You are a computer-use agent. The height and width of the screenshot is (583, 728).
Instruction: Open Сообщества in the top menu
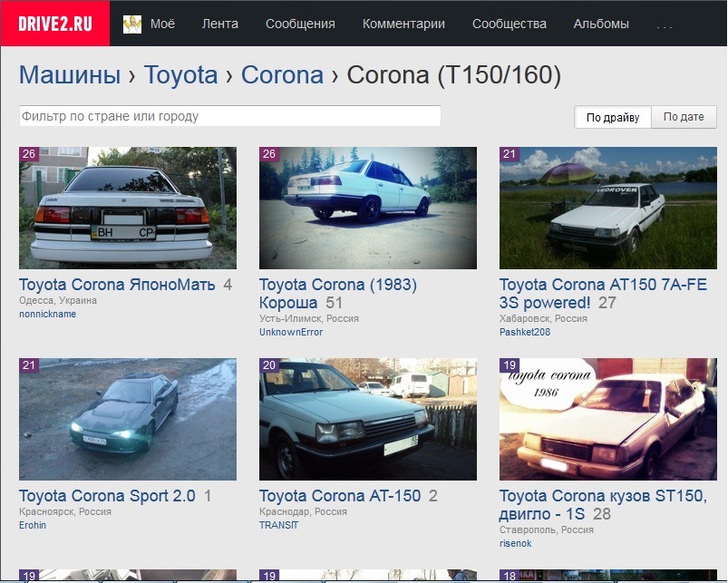(x=510, y=24)
